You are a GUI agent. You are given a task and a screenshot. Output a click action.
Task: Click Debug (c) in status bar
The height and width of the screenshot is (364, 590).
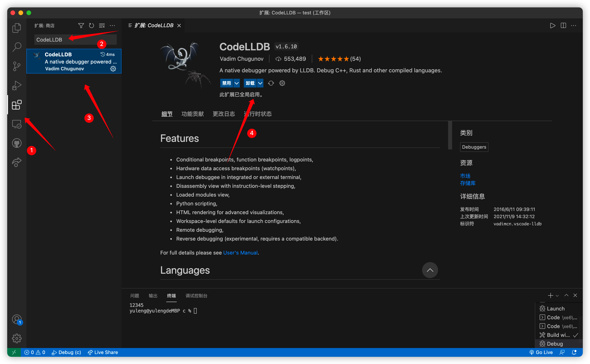coord(66,352)
